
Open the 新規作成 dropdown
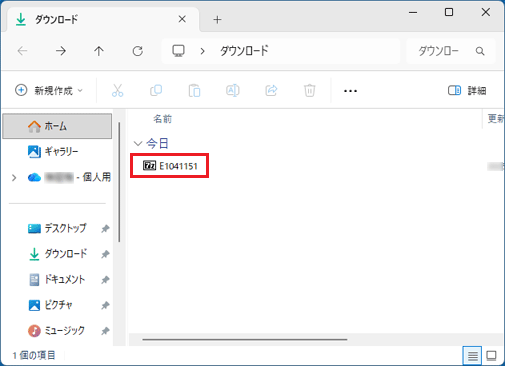pos(49,90)
